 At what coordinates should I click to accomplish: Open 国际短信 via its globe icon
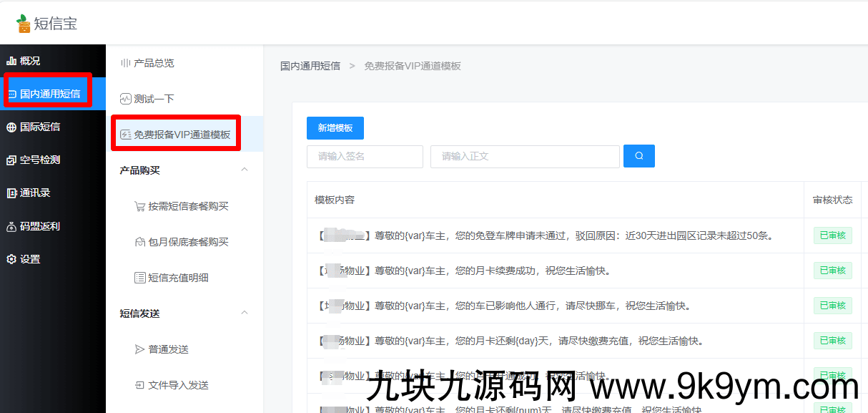pyautogui.click(x=10, y=125)
